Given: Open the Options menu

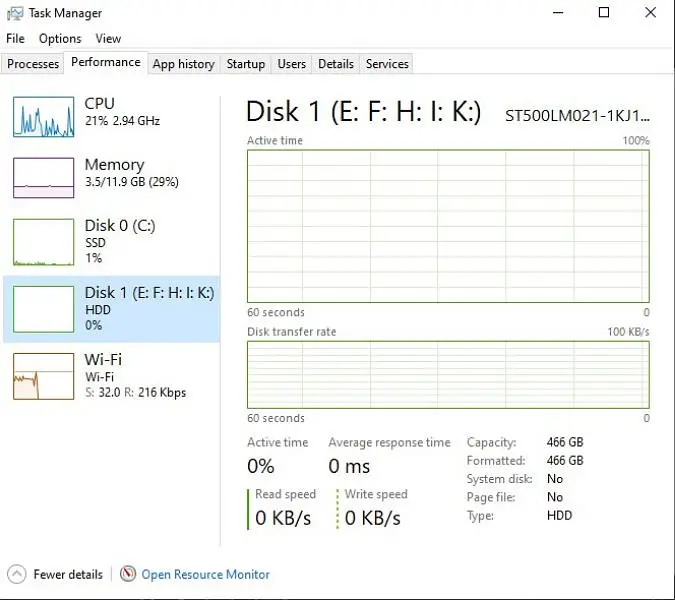Looking at the screenshot, I should 60,39.
